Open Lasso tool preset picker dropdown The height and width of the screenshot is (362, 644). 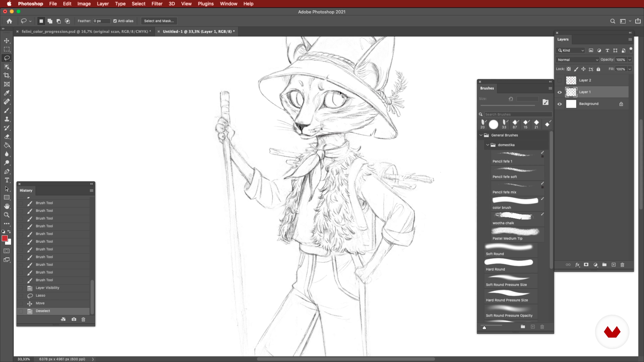30,21
